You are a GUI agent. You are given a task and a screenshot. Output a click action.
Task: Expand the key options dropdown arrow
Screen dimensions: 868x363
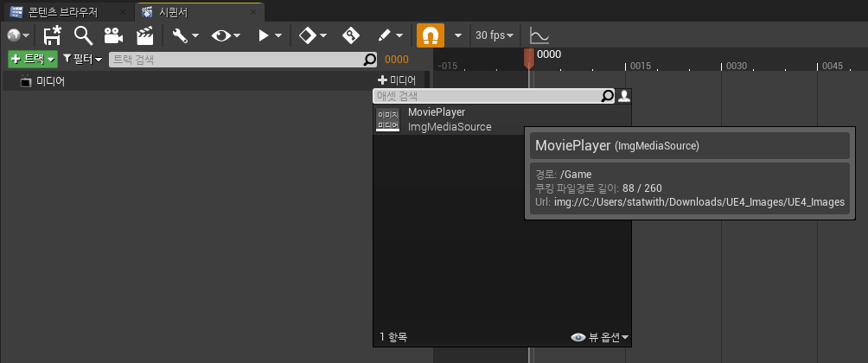coord(322,36)
